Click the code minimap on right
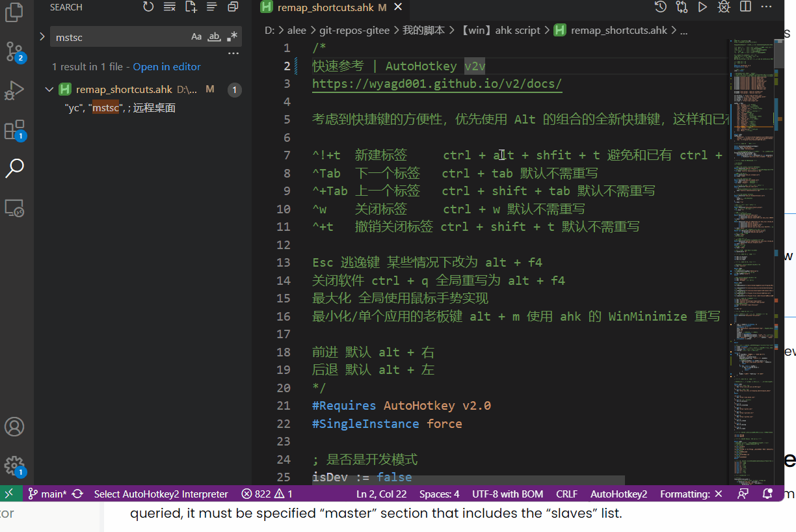The height and width of the screenshot is (532, 796). coord(754,260)
